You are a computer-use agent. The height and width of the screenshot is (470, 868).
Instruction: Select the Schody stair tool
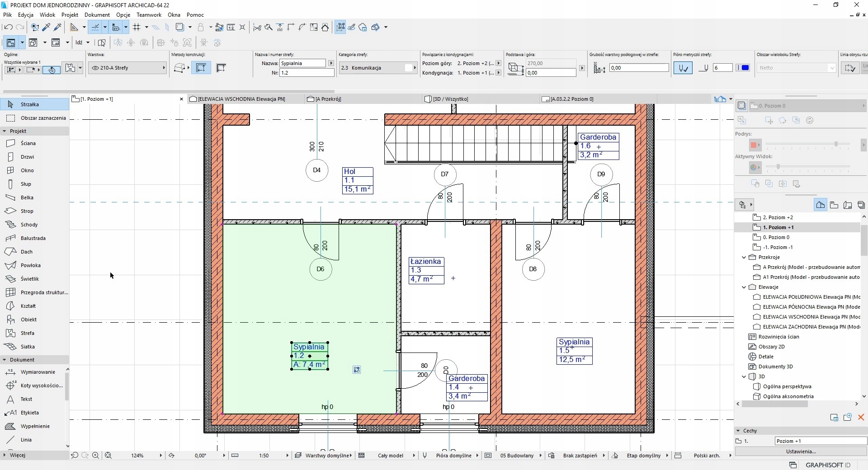point(29,225)
